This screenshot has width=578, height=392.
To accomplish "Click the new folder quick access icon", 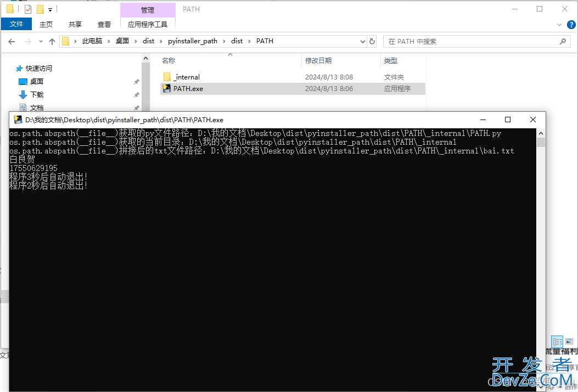I will (40, 9).
